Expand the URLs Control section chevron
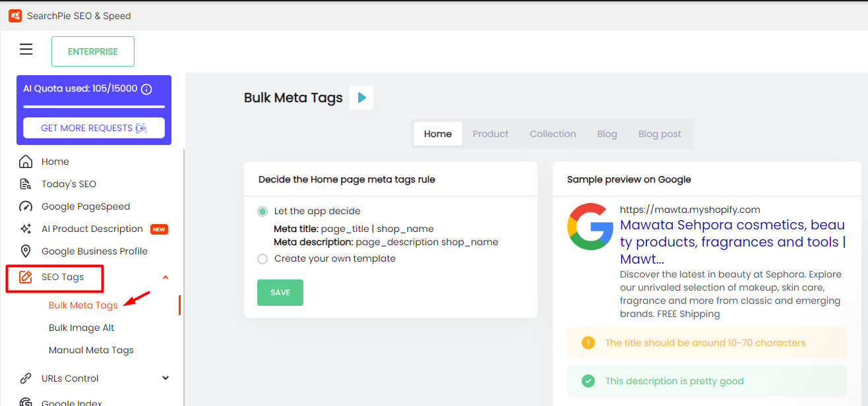Image resolution: width=868 pixels, height=406 pixels. coord(166,378)
